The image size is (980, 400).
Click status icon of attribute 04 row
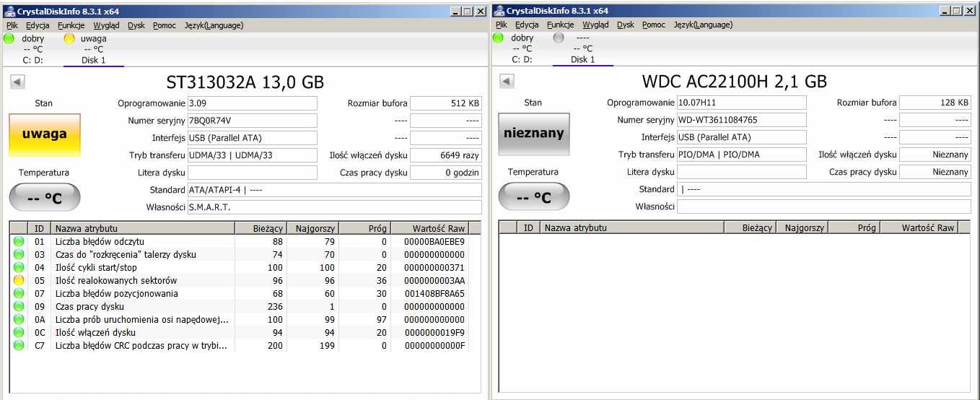19,267
